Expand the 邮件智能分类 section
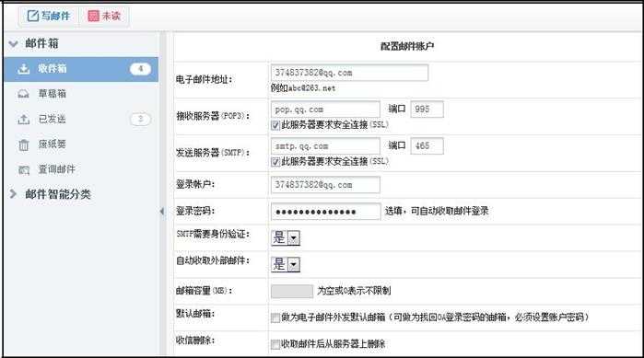 13,194
